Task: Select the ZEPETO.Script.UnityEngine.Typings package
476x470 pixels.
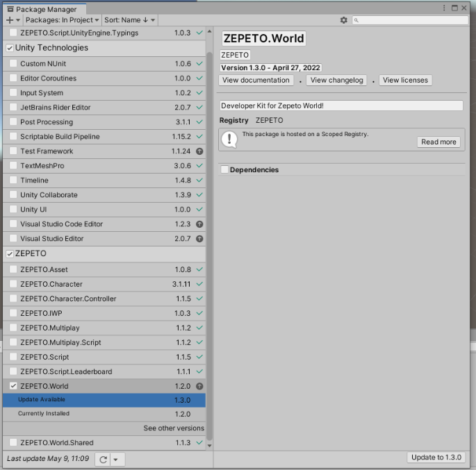Action: [x=104, y=33]
